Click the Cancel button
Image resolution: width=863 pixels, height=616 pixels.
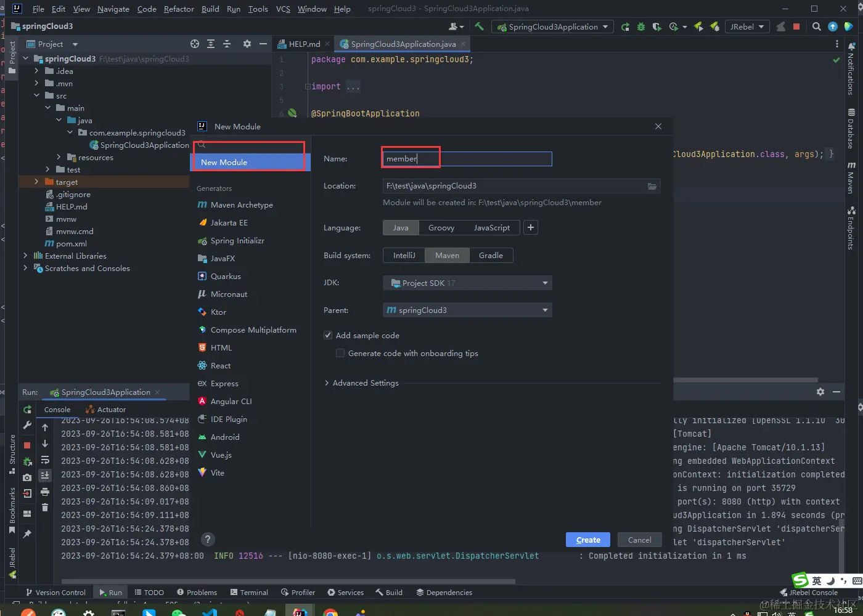(x=639, y=540)
